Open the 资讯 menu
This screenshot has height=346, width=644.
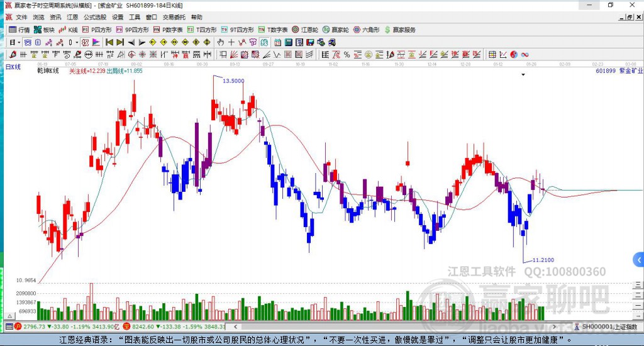[x=55, y=17]
